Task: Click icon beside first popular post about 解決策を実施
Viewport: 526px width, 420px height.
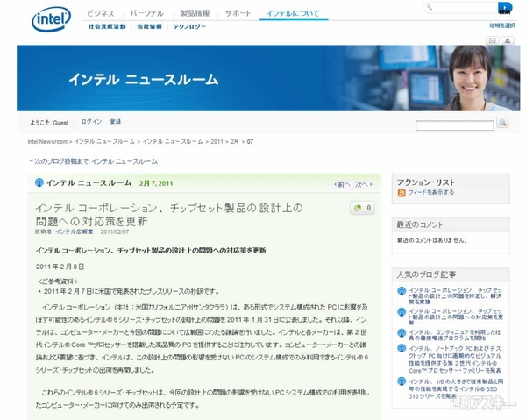Action: point(402,291)
